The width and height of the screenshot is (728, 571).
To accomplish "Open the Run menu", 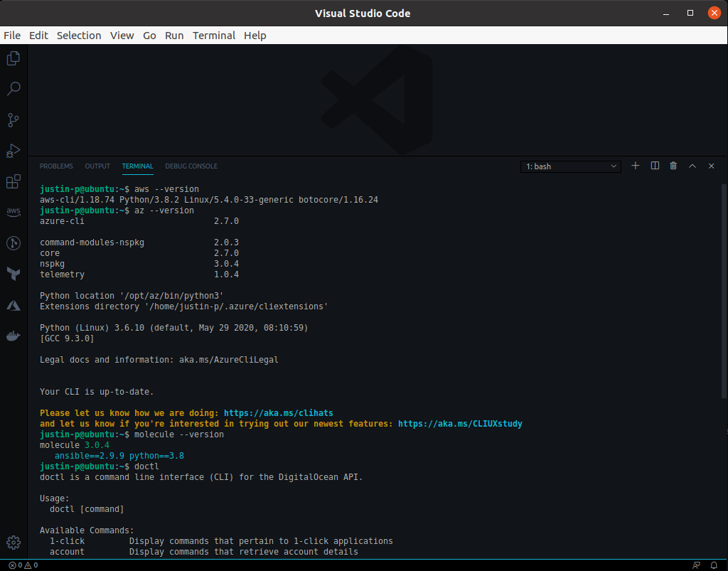I will [x=174, y=36].
